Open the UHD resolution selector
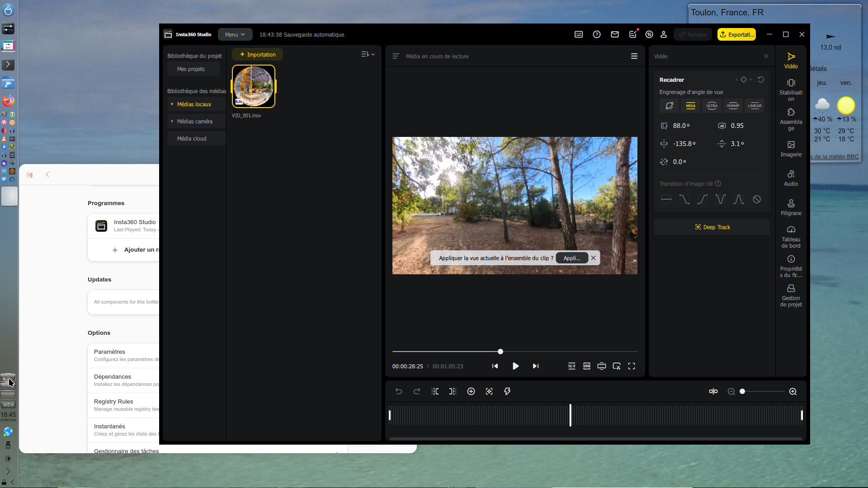 (587, 366)
